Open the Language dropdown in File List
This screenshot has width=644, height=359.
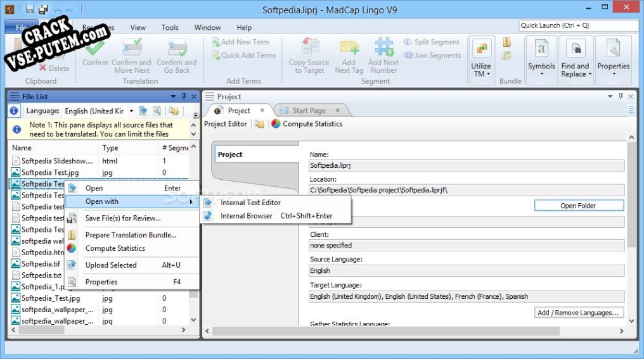pos(131,111)
